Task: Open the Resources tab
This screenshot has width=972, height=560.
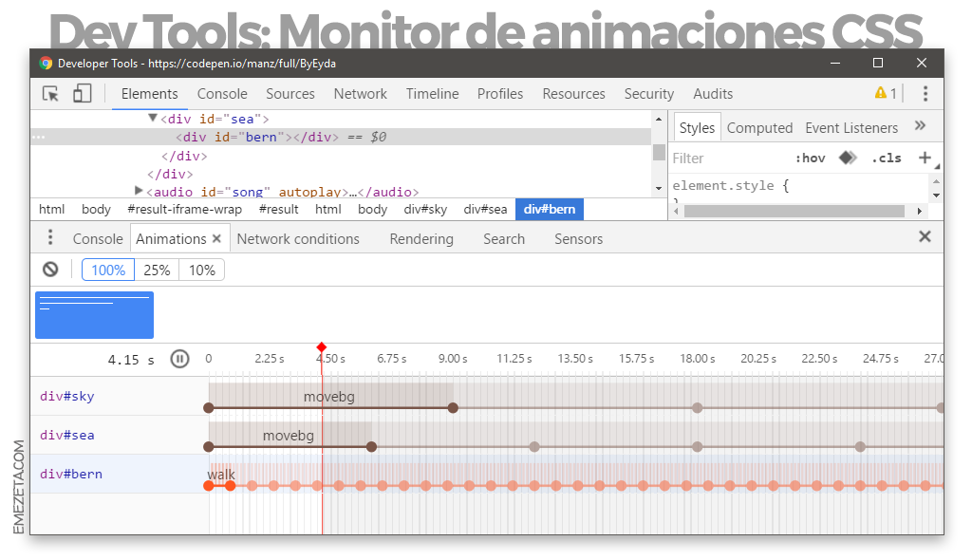Action: click(573, 94)
